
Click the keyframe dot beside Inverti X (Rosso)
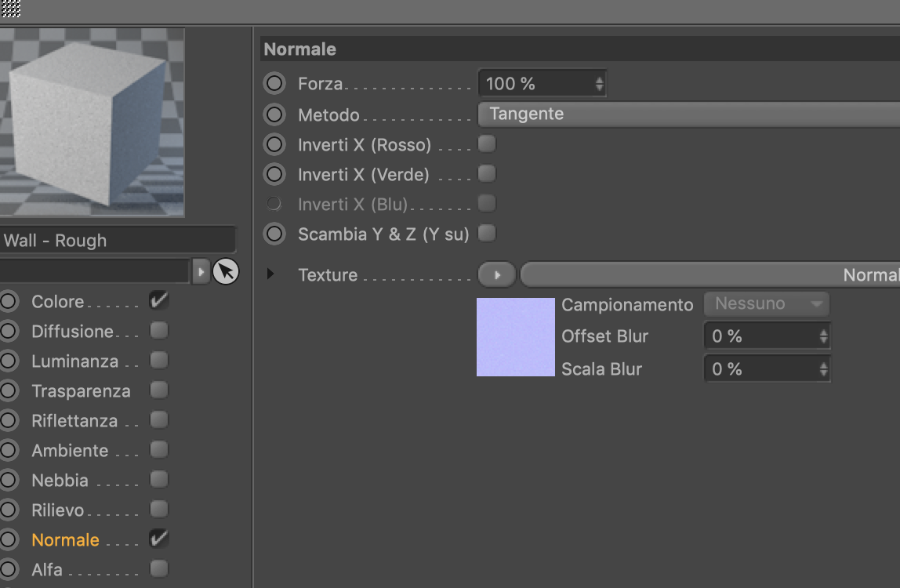coord(274,144)
